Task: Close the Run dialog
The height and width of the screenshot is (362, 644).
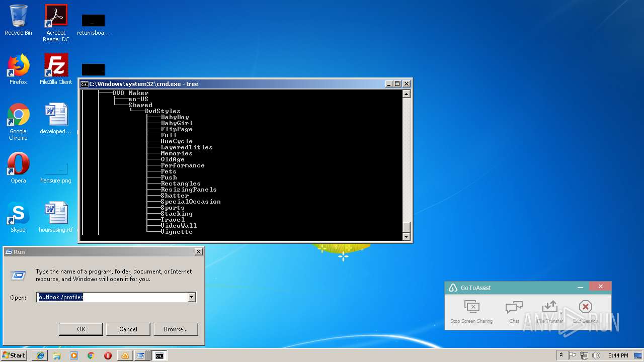Action: [x=199, y=251]
